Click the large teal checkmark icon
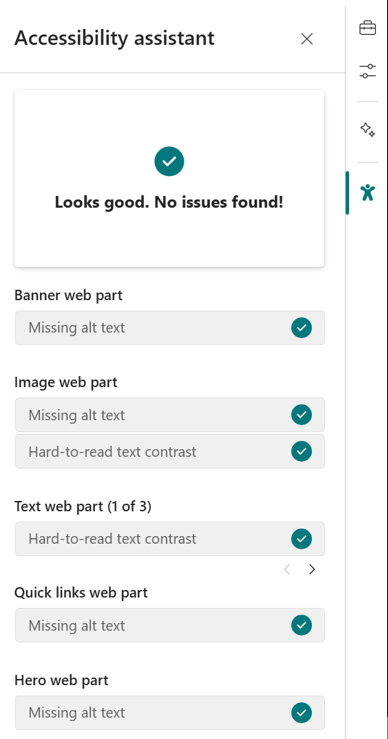The width and height of the screenshot is (388, 739). coord(169,162)
